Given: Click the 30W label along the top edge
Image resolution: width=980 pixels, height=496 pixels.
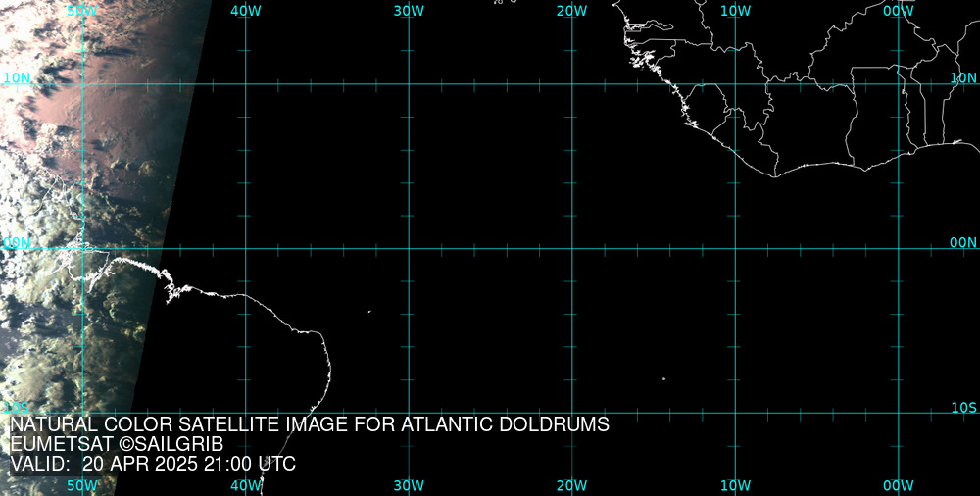Looking at the screenshot, I should pyautogui.click(x=409, y=11).
